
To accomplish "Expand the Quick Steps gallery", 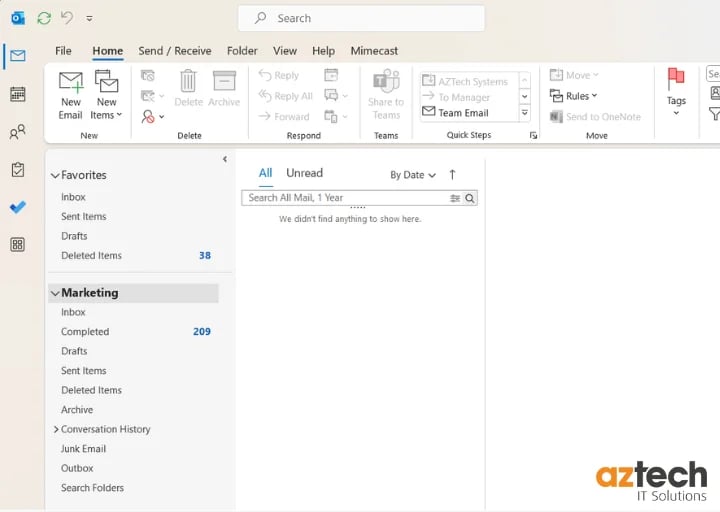I will click(x=524, y=113).
